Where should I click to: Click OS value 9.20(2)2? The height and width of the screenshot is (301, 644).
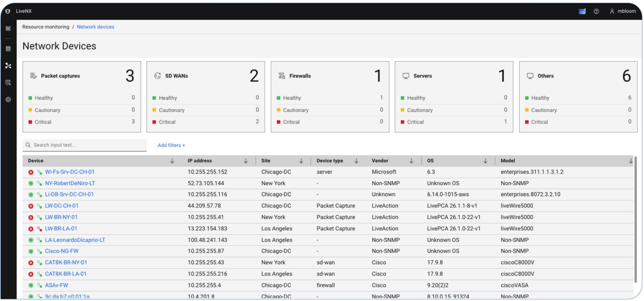coord(438,285)
